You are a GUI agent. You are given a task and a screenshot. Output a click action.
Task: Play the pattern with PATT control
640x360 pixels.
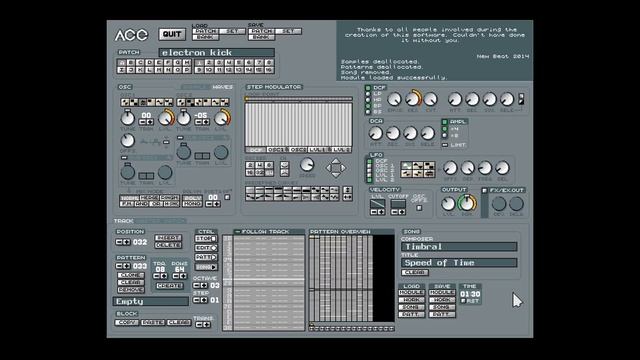click(x=206, y=257)
